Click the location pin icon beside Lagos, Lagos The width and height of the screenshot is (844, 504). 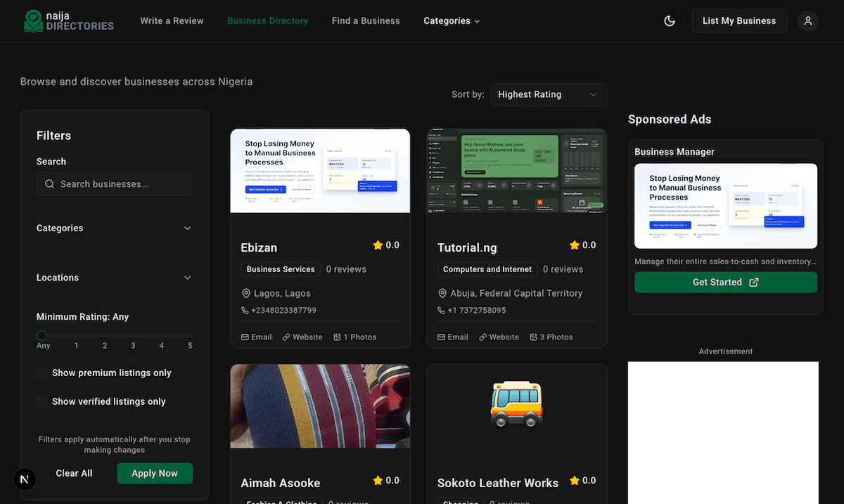[x=246, y=293]
